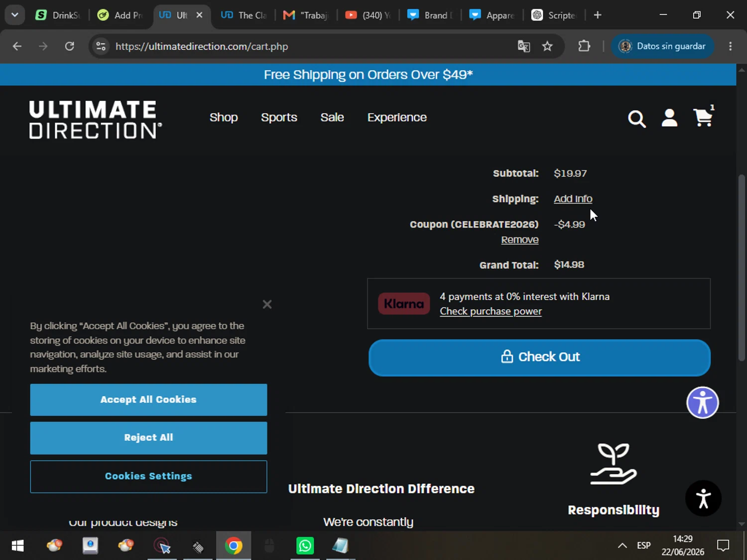Switch to the DrinkS browser tab
The image size is (747, 560).
point(58,15)
